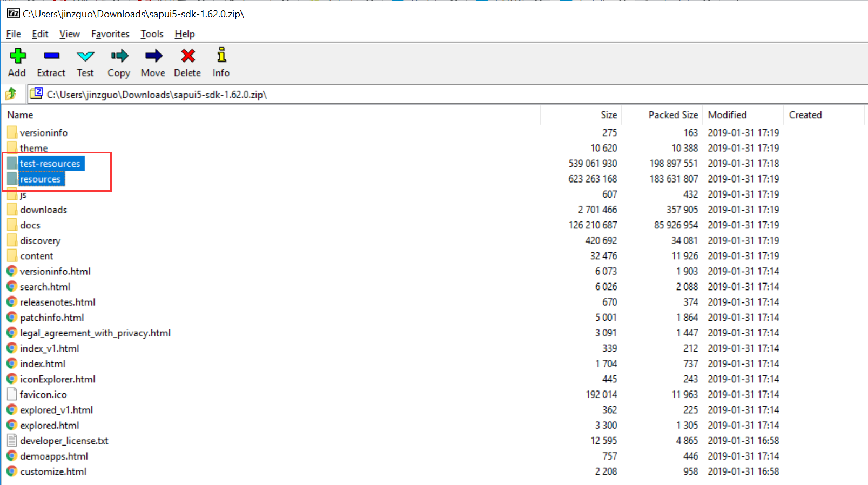This screenshot has width=868, height=485.
Task: Click the blue Extract toolbar icon
Action: (51, 56)
